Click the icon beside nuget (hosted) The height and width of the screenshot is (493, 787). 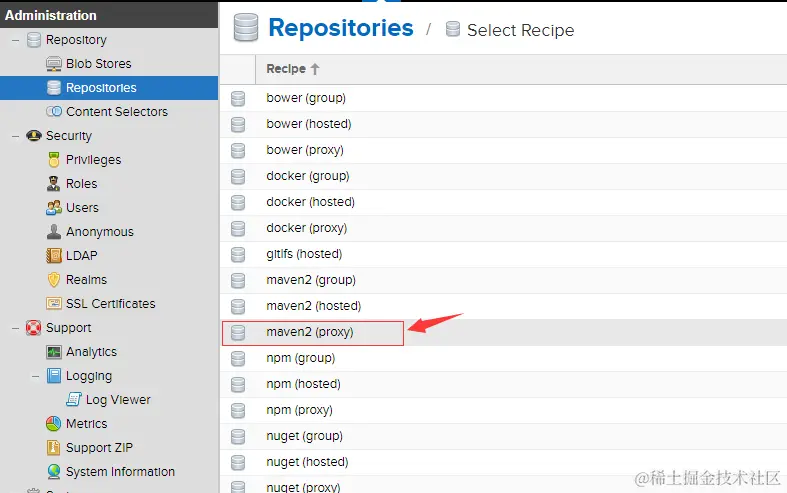click(x=238, y=462)
